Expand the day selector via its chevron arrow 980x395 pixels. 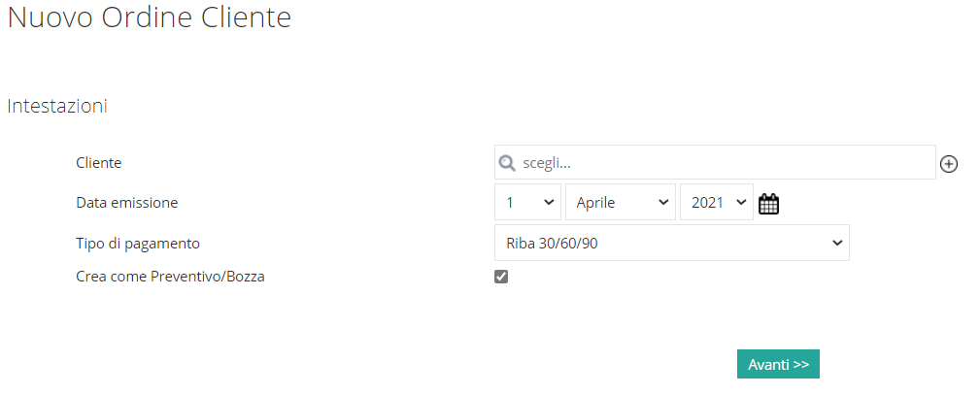[x=549, y=202]
